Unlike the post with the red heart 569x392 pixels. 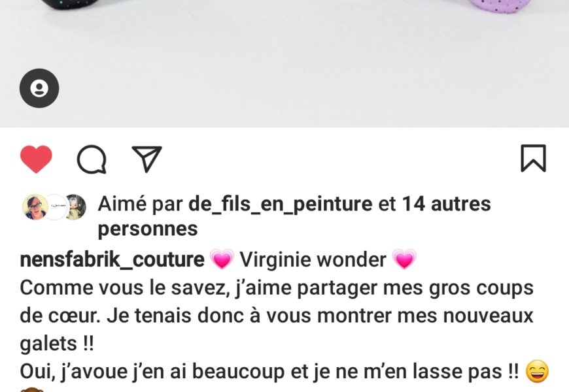(x=36, y=159)
